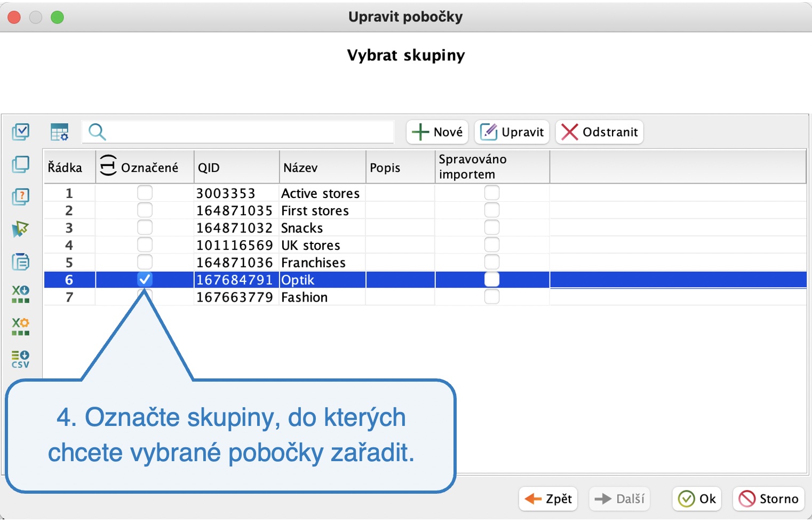
Task: Click the Zpět button
Action: [x=548, y=499]
